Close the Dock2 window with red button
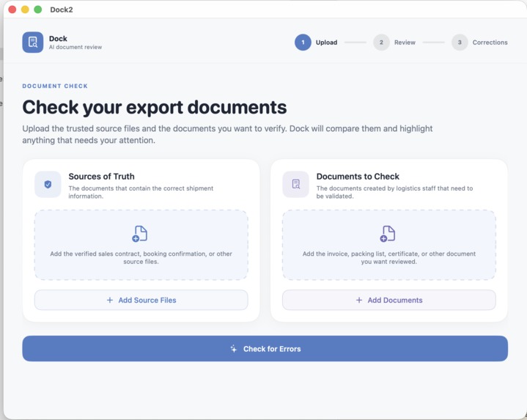The width and height of the screenshot is (527, 420). [x=12, y=10]
